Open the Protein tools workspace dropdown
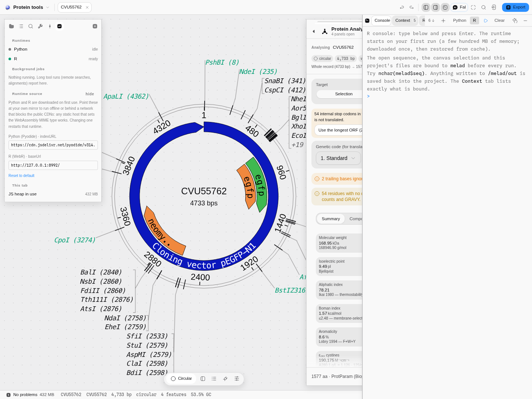Image resolution: width=532 pixels, height=399 pixels. (x=28, y=7)
